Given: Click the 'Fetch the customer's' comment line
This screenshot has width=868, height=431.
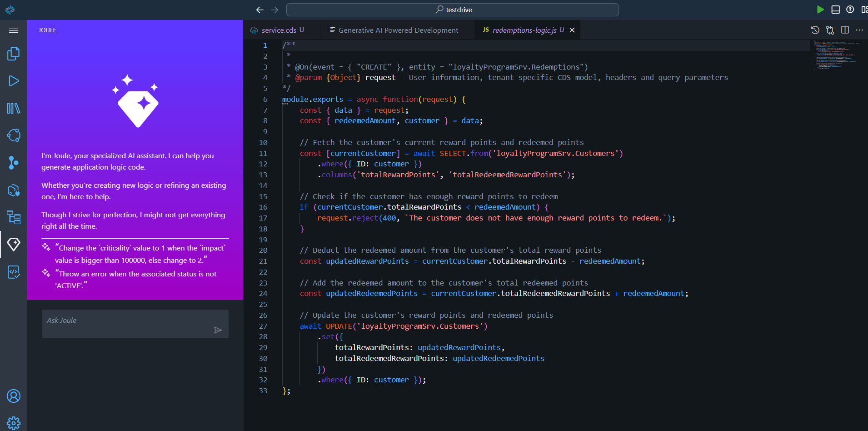Looking at the screenshot, I should [442, 143].
